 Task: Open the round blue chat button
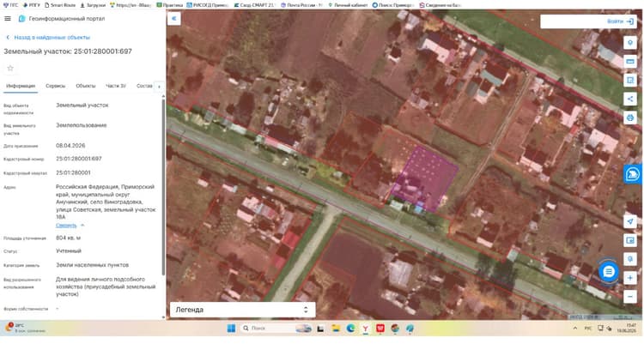coord(608,271)
